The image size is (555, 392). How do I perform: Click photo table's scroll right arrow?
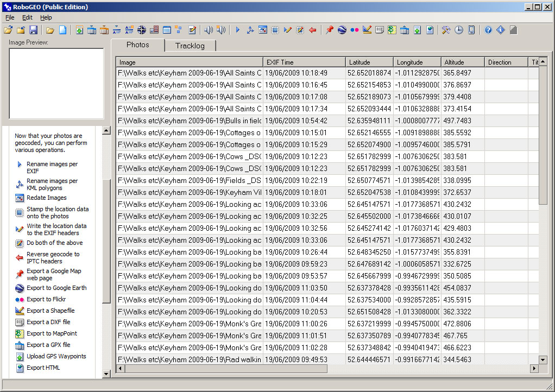click(x=534, y=369)
